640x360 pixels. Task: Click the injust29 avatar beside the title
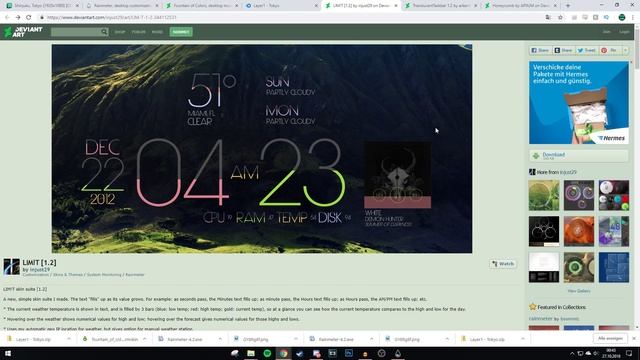click(x=11, y=267)
